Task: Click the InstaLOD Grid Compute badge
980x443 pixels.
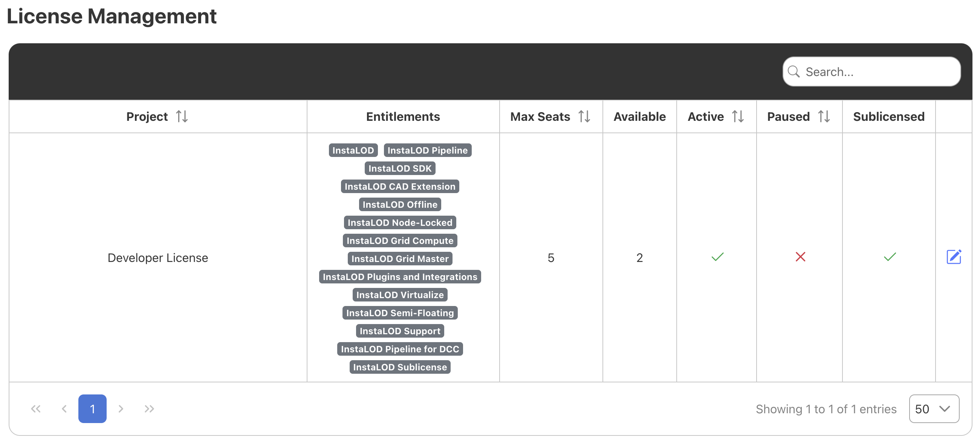Action: 400,241
